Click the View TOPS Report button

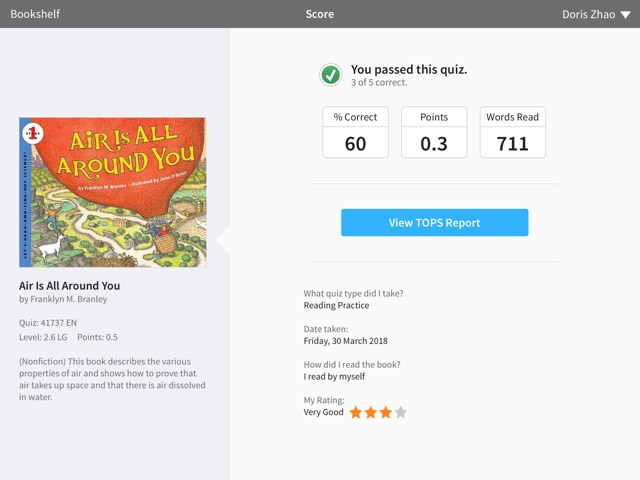(434, 222)
